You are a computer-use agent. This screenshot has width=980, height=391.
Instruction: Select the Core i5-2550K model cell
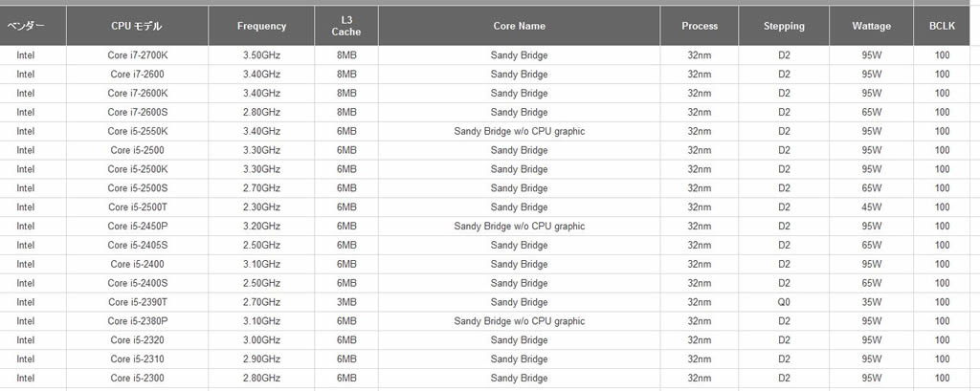point(137,131)
